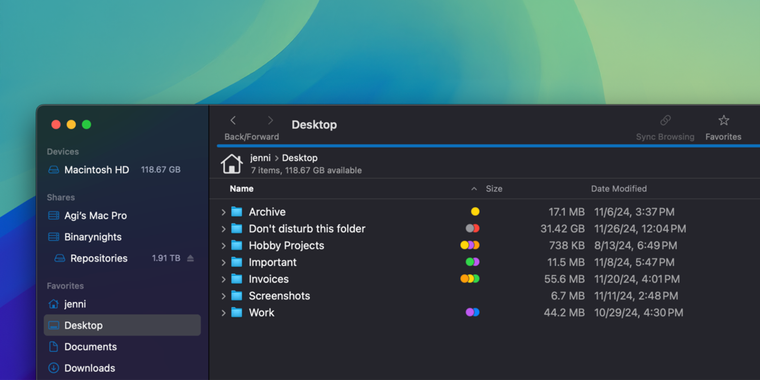The image size is (760, 380).
Task: Click the 31.42 GB size value
Action: pyautogui.click(x=562, y=229)
